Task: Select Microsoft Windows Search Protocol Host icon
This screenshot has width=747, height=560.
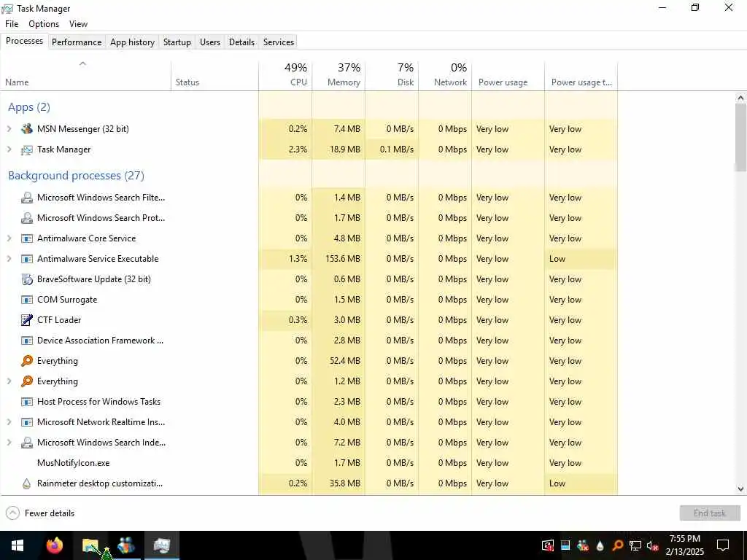Action: (x=27, y=218)
